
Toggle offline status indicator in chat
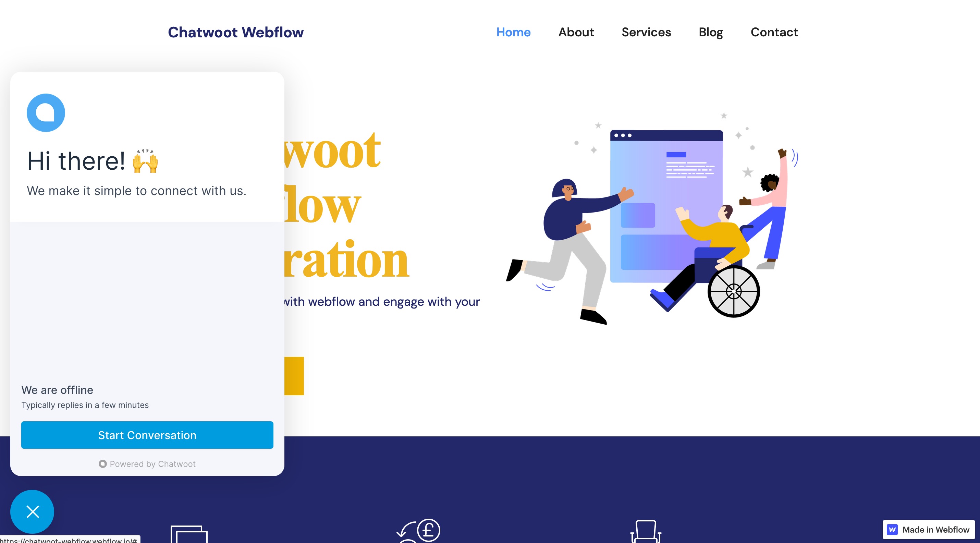57,389
